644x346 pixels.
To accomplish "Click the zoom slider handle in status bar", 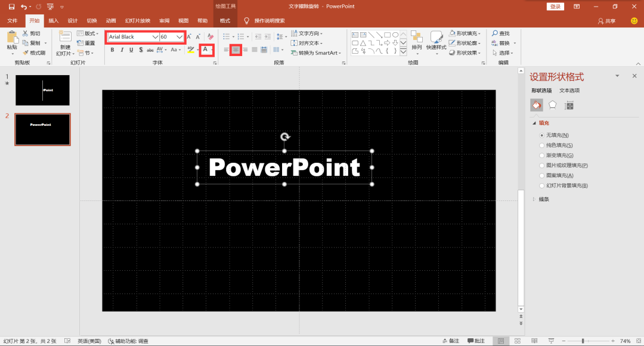I will (x=583, y=341).
